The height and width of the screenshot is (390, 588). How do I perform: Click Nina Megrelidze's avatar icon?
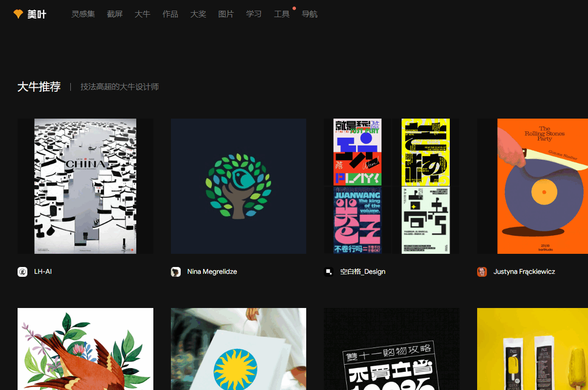pos(176,272)
